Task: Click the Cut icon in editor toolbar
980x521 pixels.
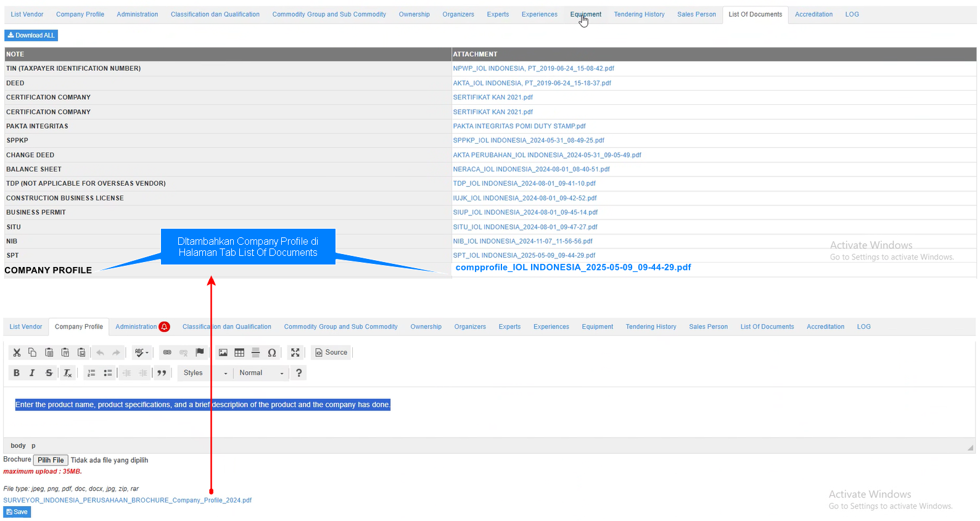Action: pos(17,353)
